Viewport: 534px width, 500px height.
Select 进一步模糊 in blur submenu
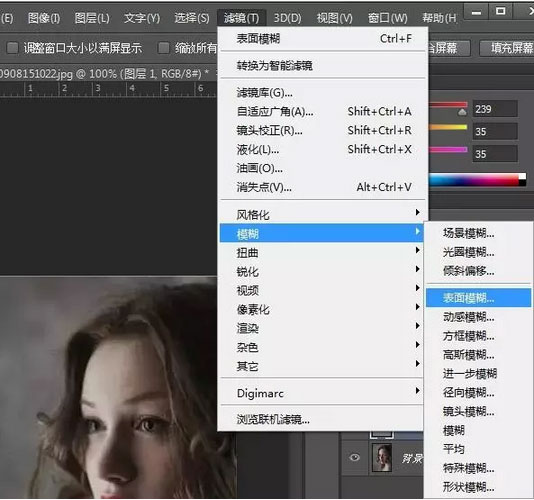click(478, 374)
